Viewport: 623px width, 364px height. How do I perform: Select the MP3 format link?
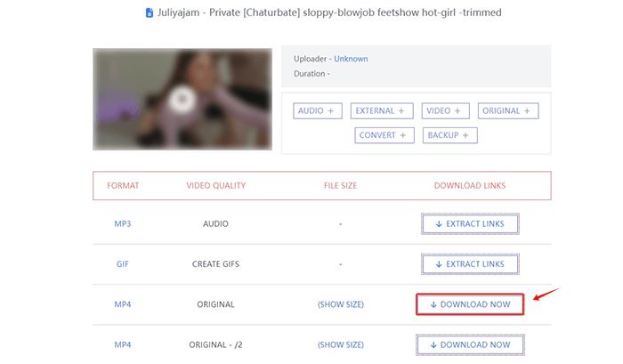point(122,224)
